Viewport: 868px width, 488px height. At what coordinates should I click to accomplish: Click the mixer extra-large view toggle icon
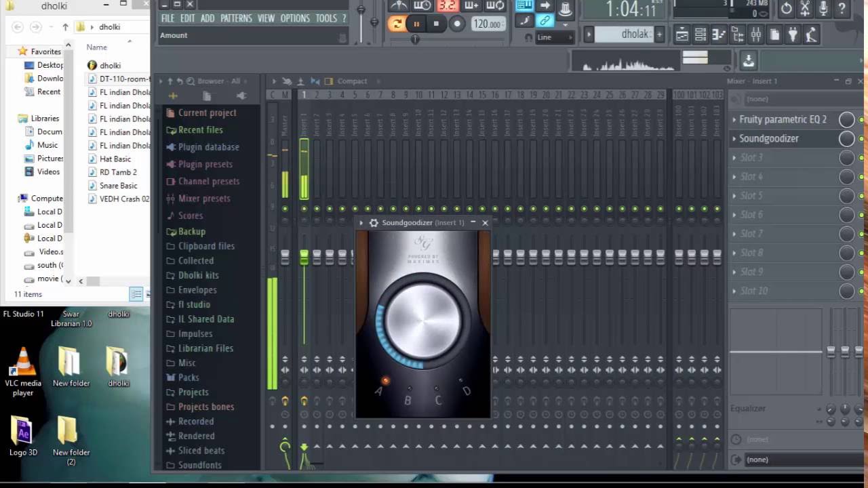(x=329, y=81)
